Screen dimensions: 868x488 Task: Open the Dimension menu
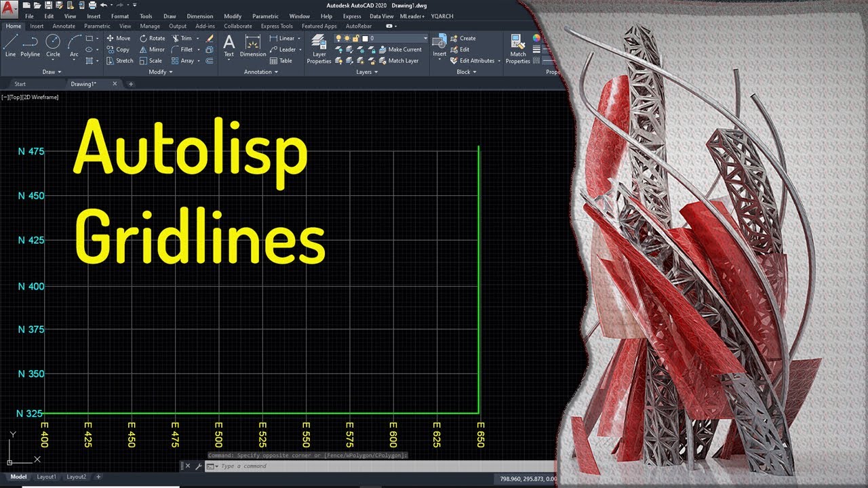200,16
